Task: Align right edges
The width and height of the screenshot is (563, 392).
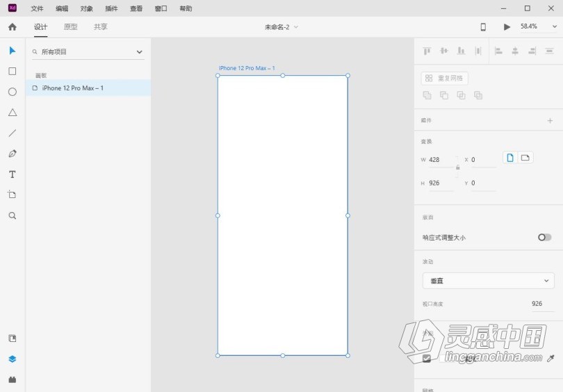Action: tap(532, 51)
